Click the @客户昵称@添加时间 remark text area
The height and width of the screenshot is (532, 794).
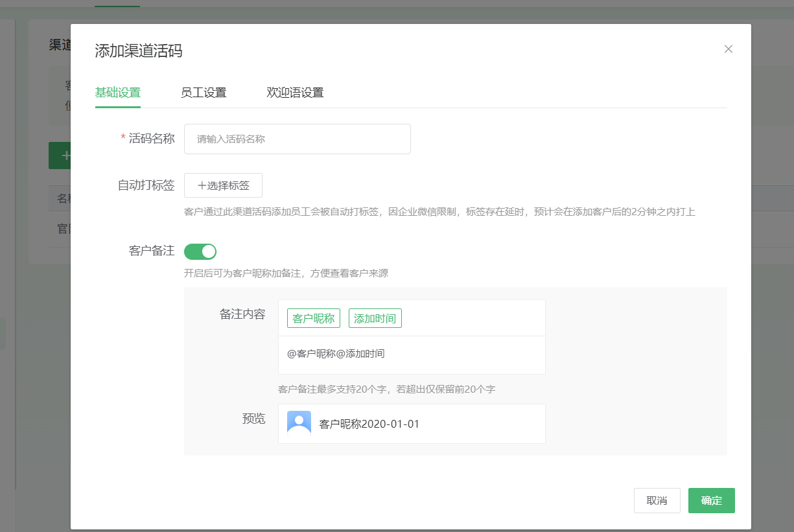click(x=411, y=354)
